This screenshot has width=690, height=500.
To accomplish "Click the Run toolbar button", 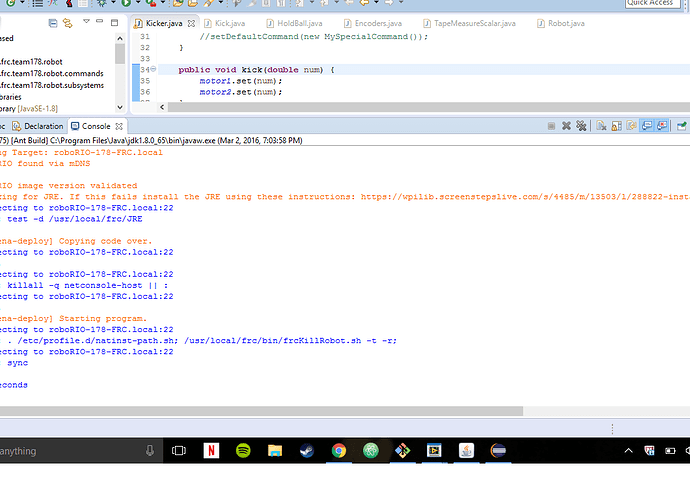I will 126,3.
